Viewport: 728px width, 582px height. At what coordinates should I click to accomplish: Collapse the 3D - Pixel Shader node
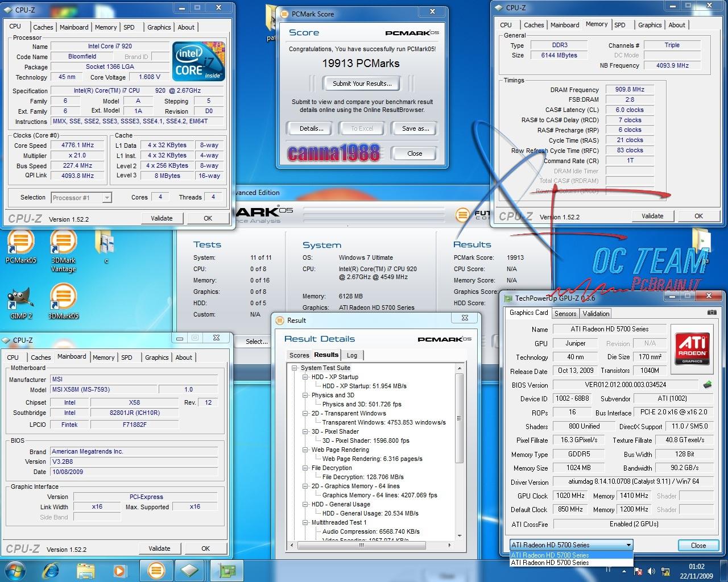(305, 431)
